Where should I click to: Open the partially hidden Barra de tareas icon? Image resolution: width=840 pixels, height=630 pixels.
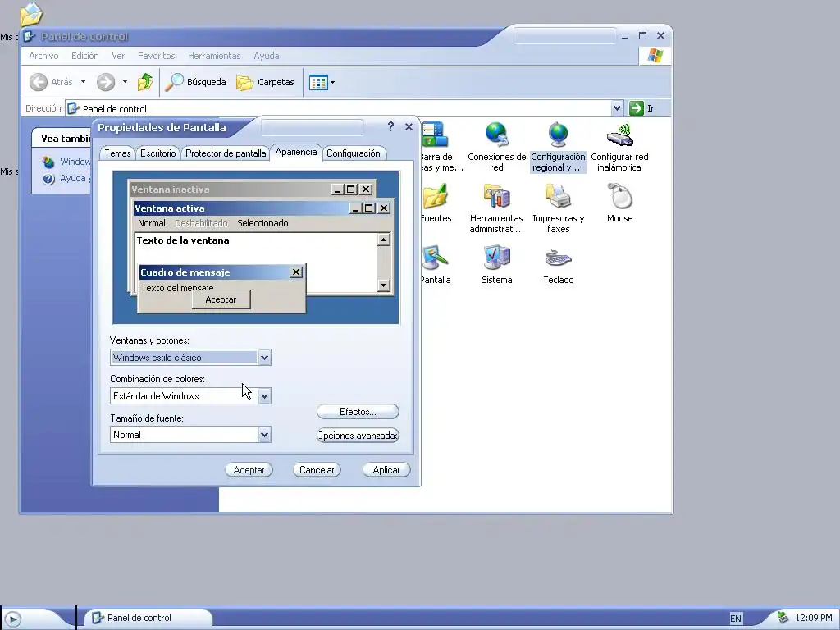point(435,135)
